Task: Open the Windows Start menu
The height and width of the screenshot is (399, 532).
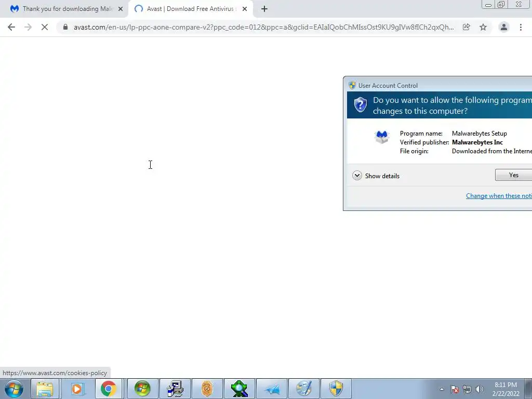Action: tap(14, 389)
